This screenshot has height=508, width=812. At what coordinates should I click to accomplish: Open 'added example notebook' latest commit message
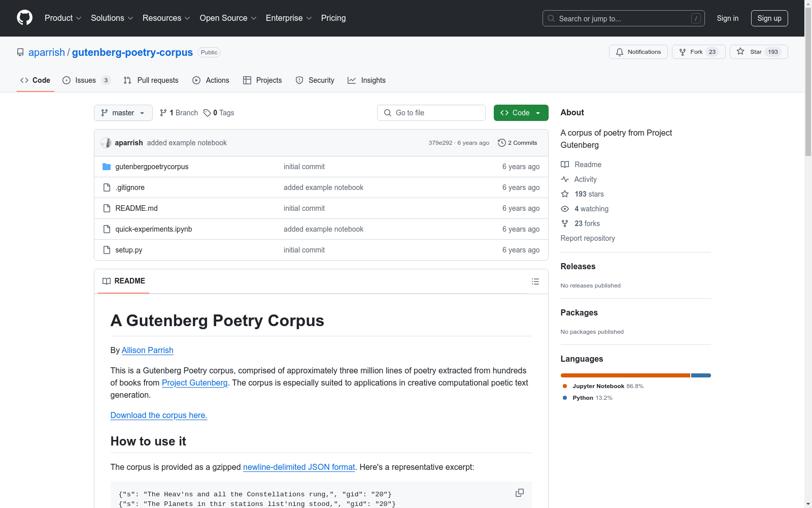click(187, 143)
